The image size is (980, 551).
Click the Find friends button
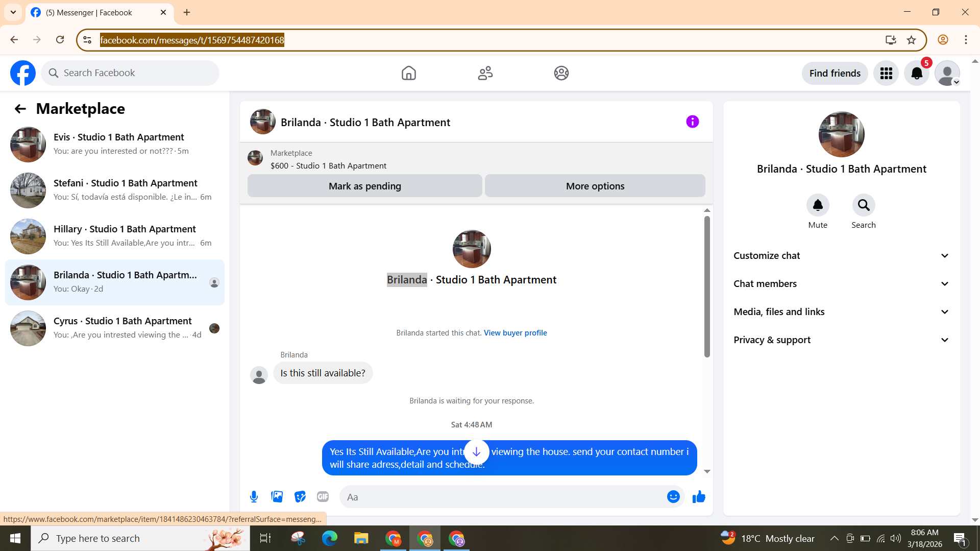pos(835,73)
